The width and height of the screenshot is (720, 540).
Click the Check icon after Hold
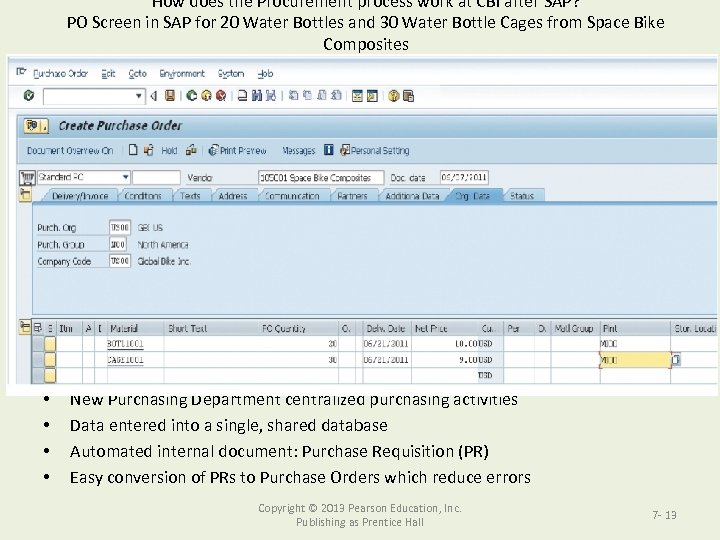point(191,150)
